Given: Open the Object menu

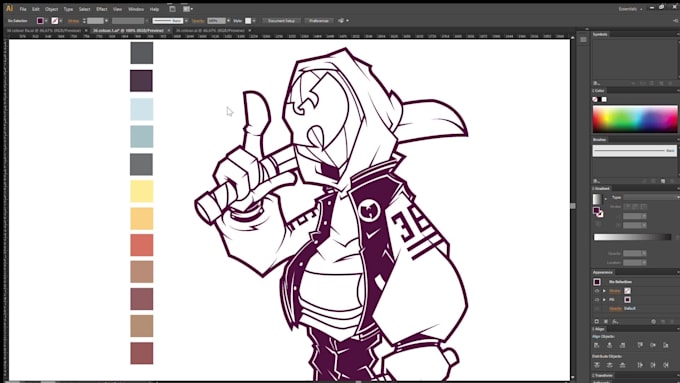Looking at the screenshot, I should [x=51, y=9].
